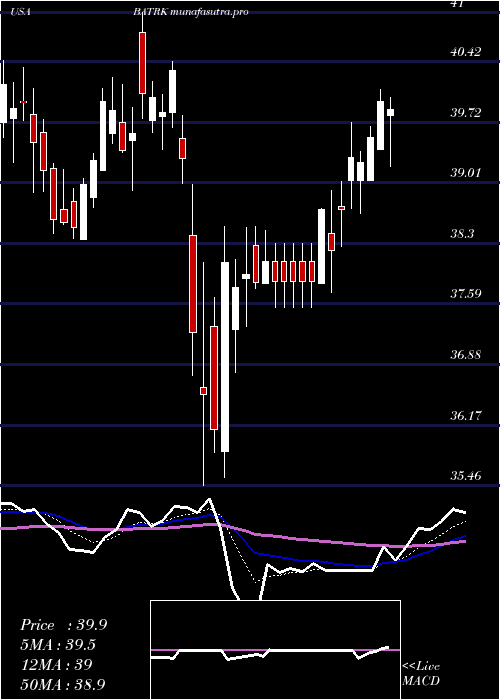Click the BATRK munafasutra.pro title text
Image resolution: width=500 pixels, height=700 pixels.
(191, 12)
